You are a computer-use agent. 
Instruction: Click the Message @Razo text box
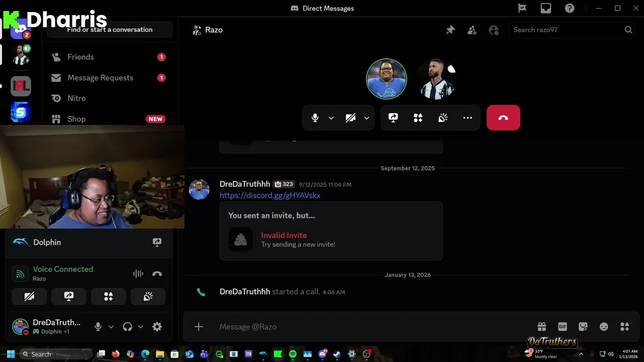pos(372,327)
